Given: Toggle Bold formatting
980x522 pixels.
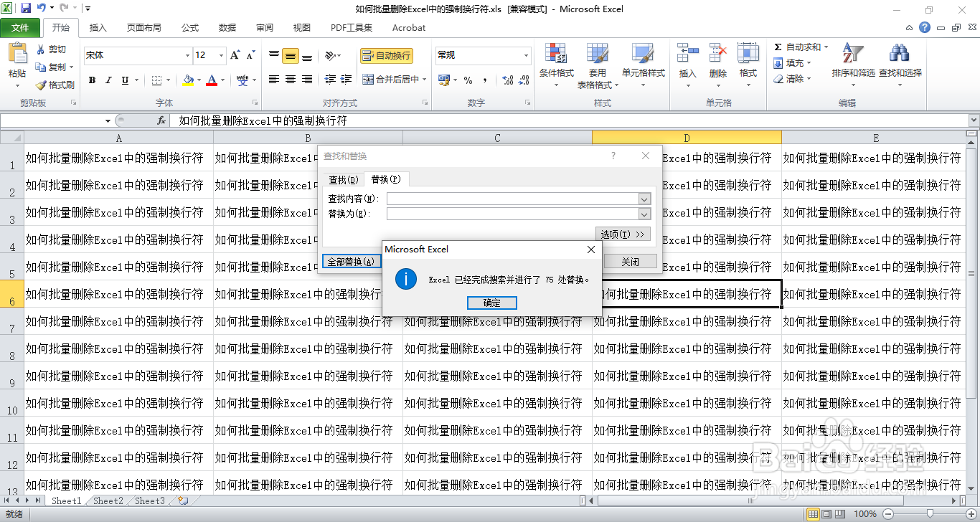Looking at the screenshot, I should (x=92, y=80).
